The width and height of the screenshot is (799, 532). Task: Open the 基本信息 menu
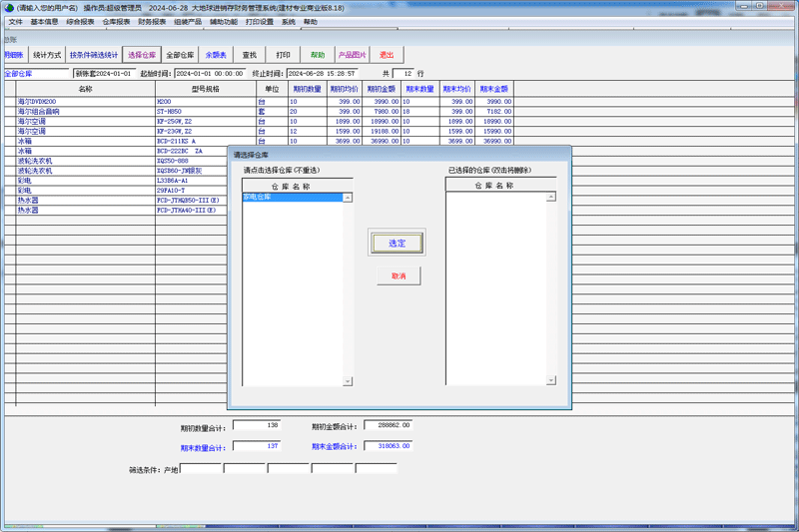(44, 22)
